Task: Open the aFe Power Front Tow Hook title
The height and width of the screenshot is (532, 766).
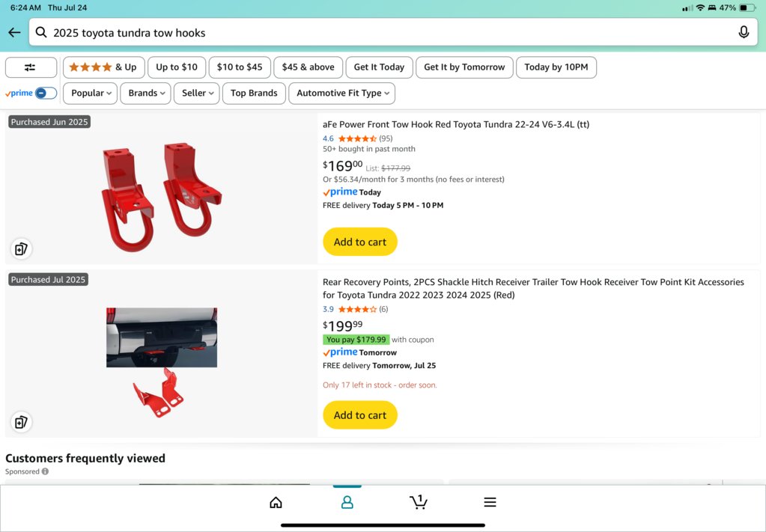Action: pos(456,124)
